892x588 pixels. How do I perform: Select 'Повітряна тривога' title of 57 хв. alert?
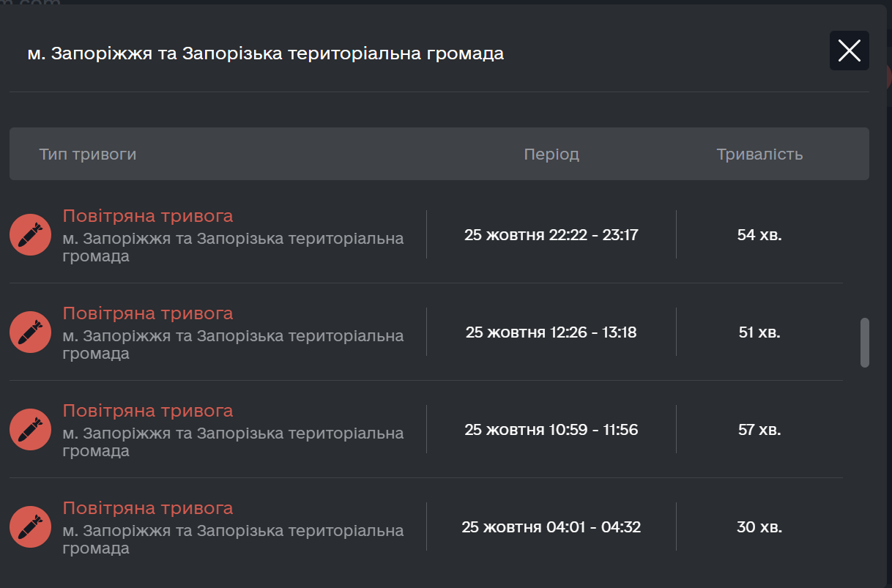pos(148,411)
